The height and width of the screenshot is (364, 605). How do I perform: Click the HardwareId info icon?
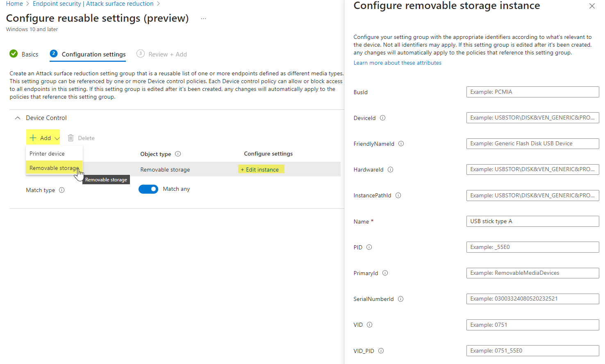[390, 169]
